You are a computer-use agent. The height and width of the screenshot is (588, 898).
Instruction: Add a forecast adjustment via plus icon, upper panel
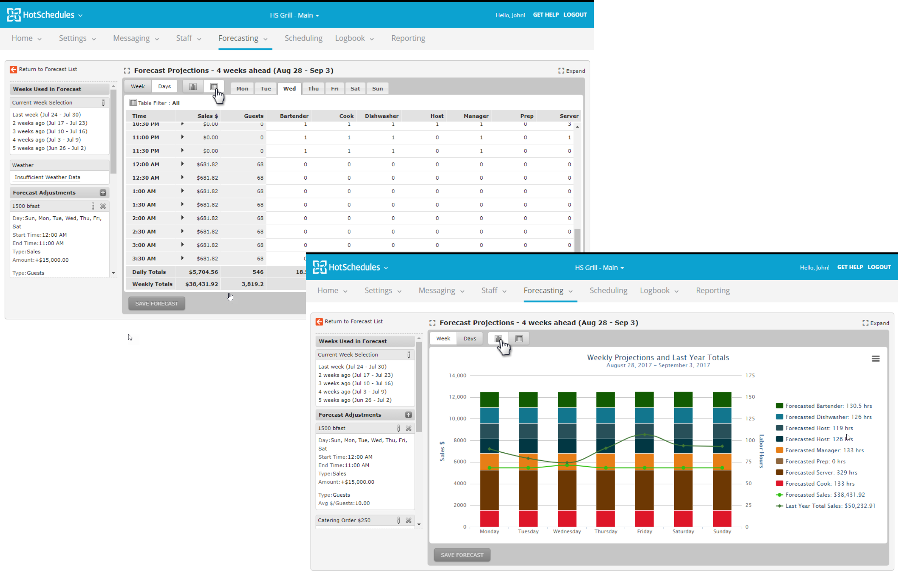click(103, 192)
